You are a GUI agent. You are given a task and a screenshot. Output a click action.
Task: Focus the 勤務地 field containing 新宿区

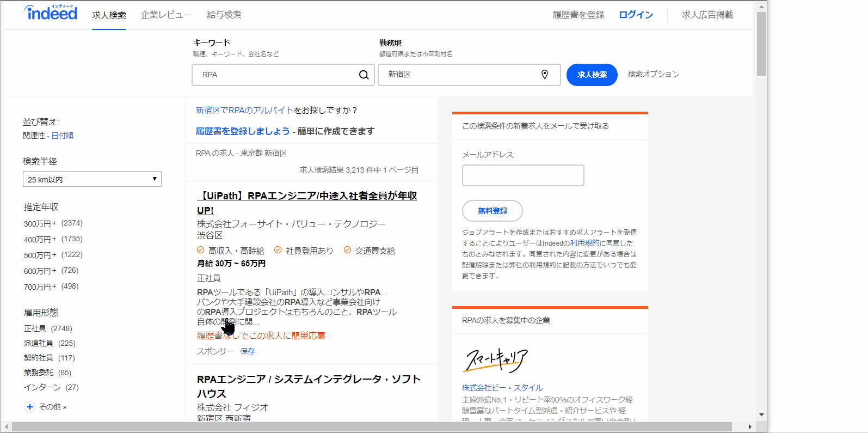469,75
